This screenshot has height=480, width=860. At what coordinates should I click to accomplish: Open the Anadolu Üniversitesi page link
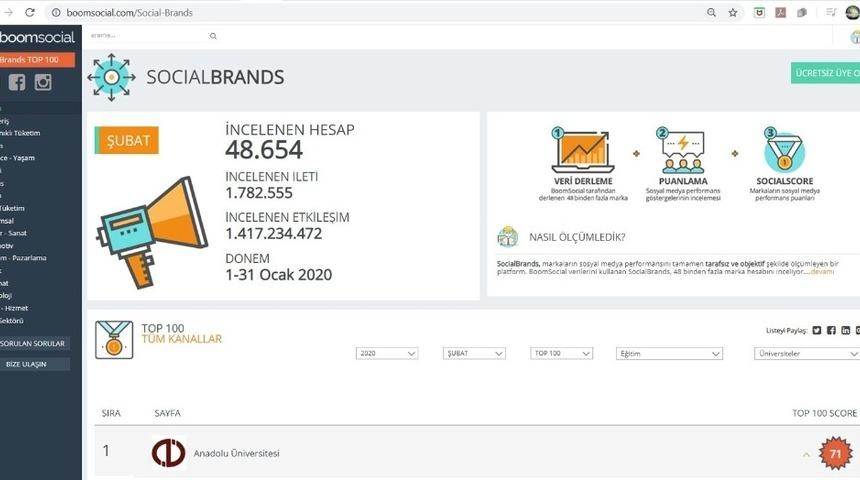point(236,454)
